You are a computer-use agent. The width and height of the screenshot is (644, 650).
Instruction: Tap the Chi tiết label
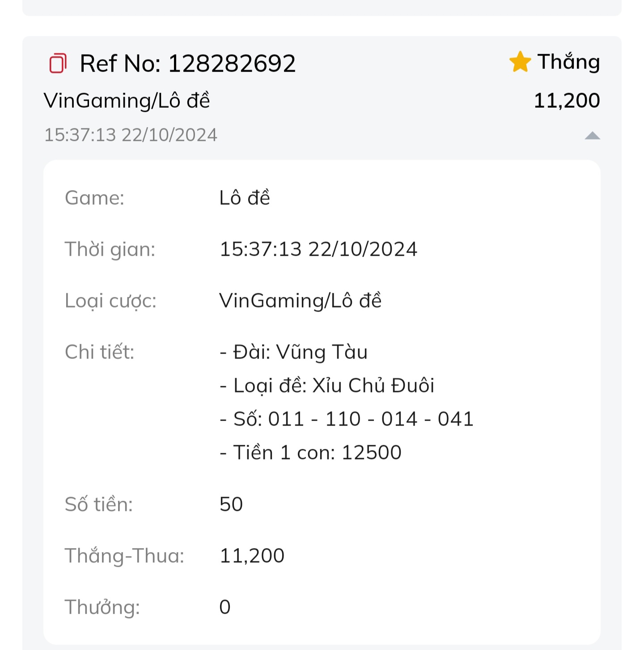click(100, 352)
